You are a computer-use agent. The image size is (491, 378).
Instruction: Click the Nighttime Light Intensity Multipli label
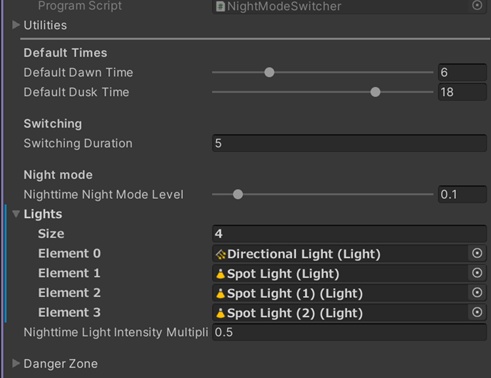(116, 332)
